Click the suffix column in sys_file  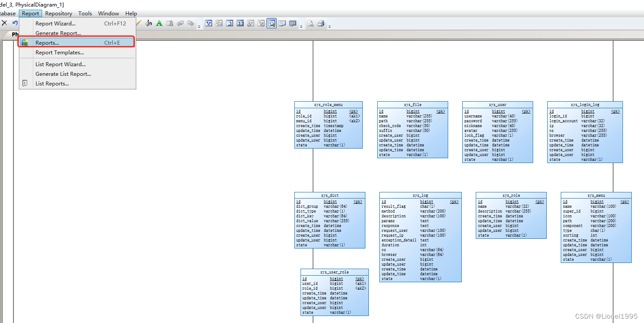click(386, 131)
